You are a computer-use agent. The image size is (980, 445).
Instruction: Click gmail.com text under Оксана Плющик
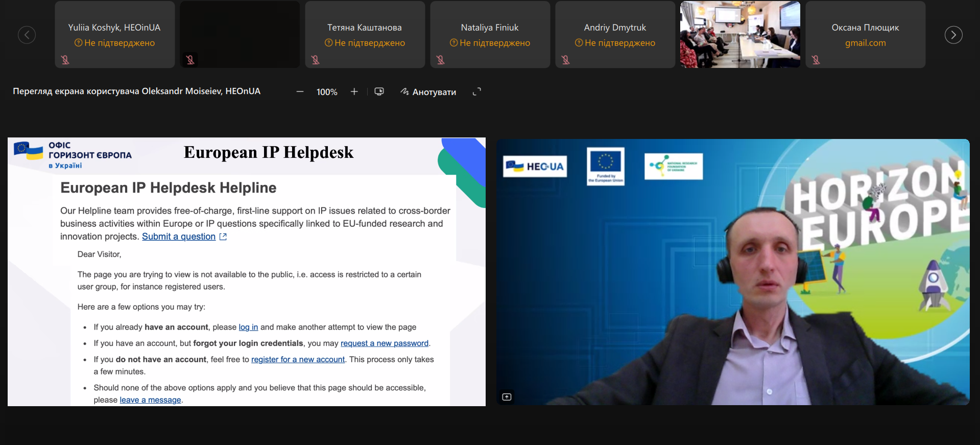tap(866, 43)
